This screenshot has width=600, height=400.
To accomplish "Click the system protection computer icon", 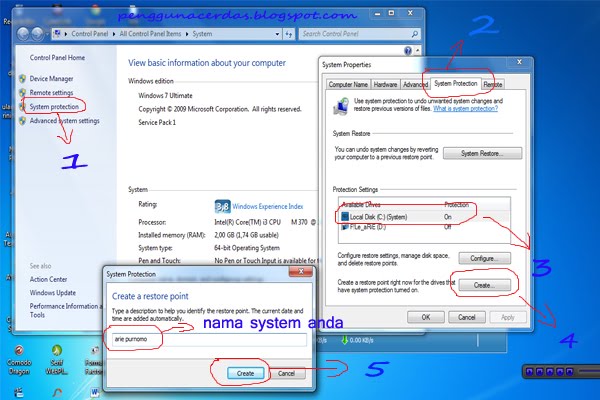I will tap(341, 106).
